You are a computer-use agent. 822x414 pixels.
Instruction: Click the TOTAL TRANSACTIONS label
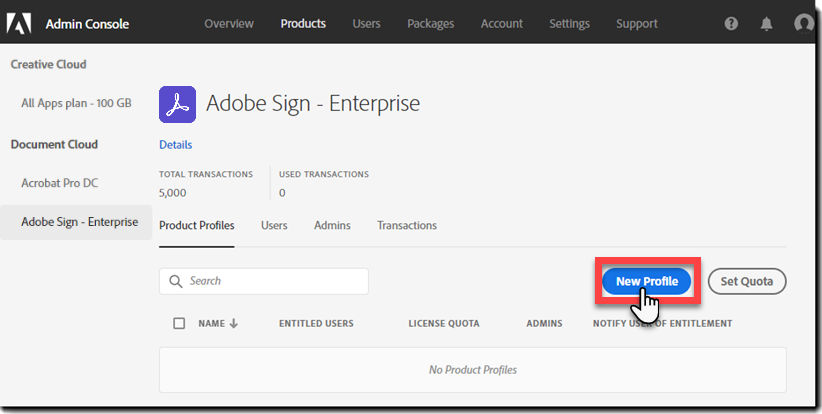click(x=206, y=174)
